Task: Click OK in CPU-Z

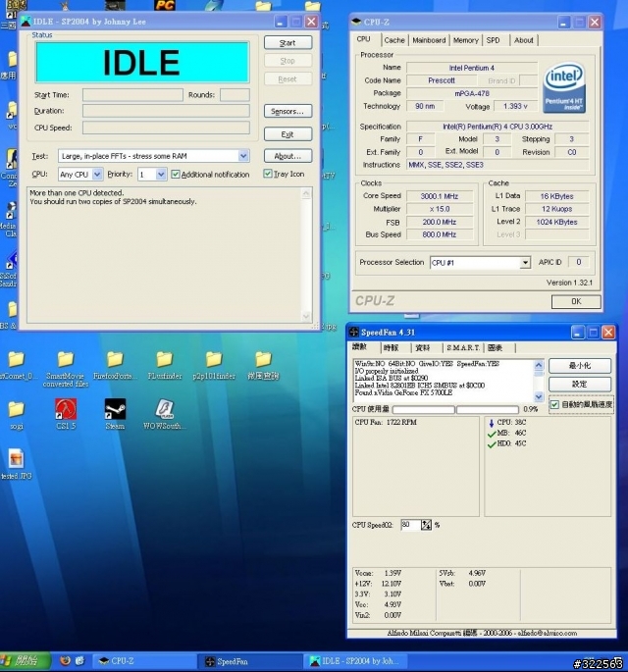Action: point(576,302)
